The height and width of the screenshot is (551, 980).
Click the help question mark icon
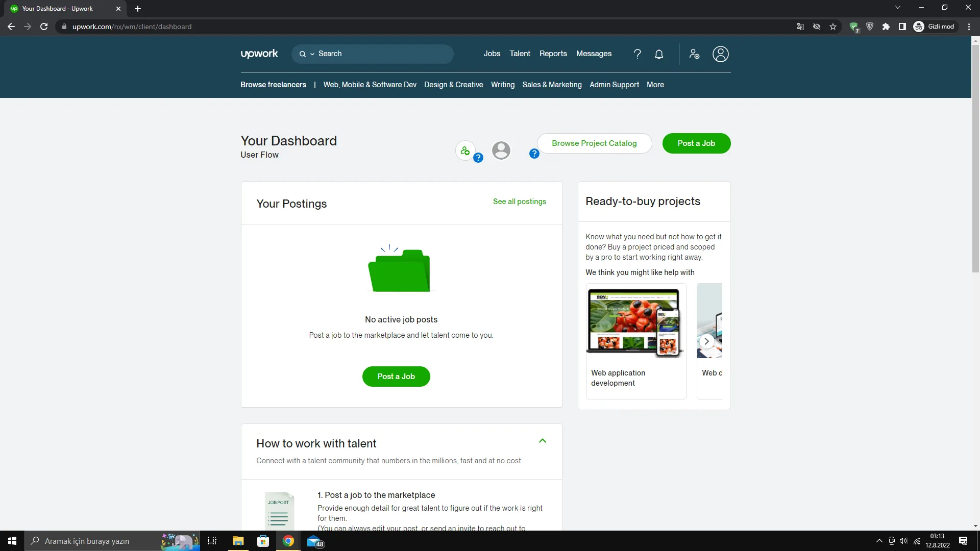pyautogui.click(x=637, y=54)
